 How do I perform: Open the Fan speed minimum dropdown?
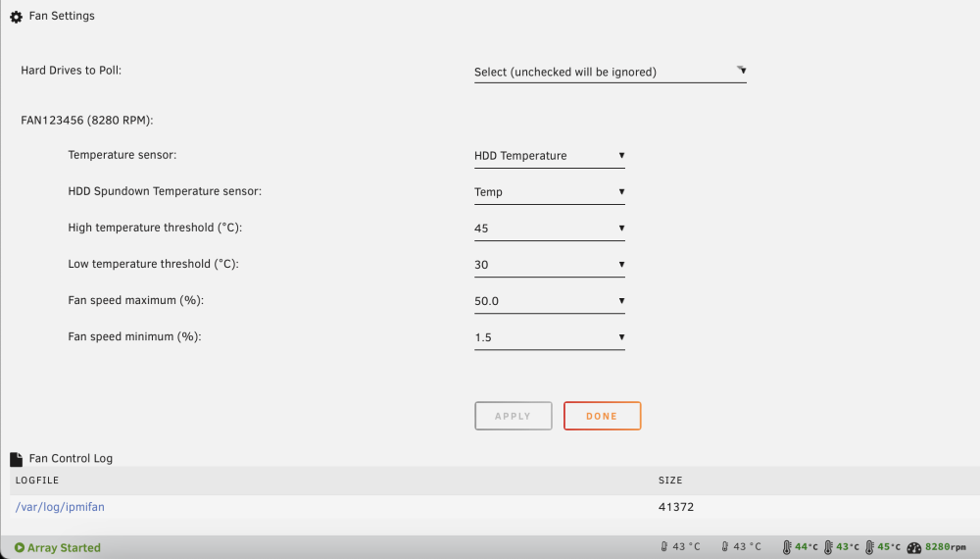[550, 337]
